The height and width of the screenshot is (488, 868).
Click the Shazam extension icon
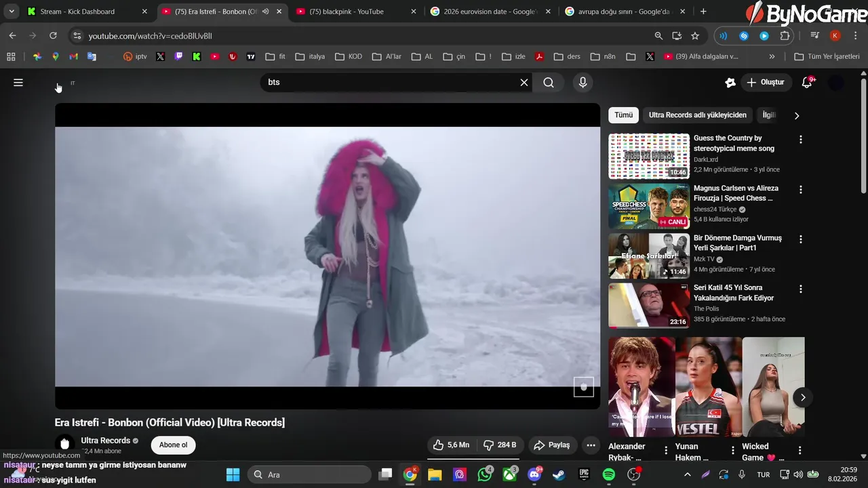[x=744, y=36]
